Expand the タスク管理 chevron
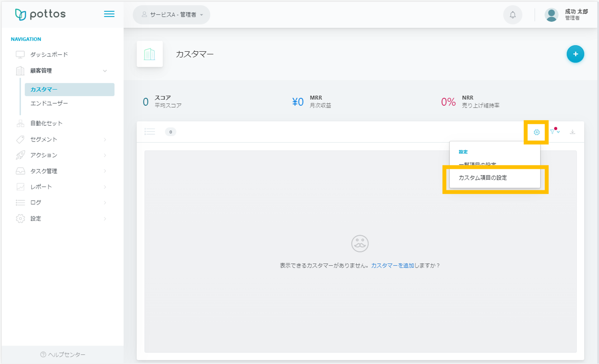The width and height of the screenshot is (599, 364). (105, 171)
